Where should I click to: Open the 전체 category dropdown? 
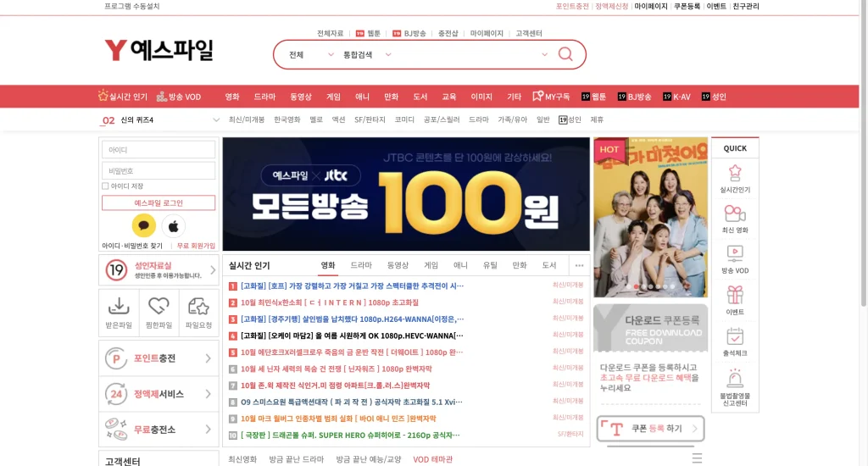311,55
